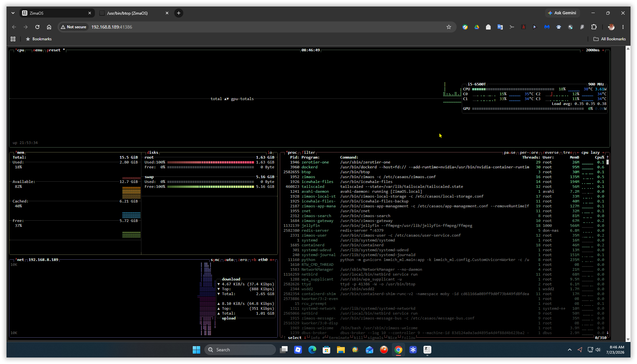Toggle reverse sorting of processes
The height and width of the screenshot is (364, 637).
pyautogui.click(x=551, y=152)
